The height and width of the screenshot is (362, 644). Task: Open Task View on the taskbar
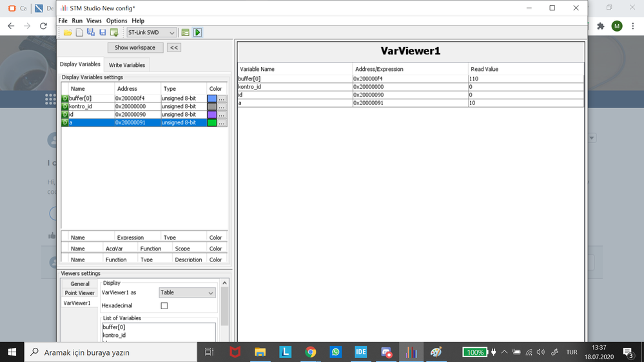tap(209, 352)
